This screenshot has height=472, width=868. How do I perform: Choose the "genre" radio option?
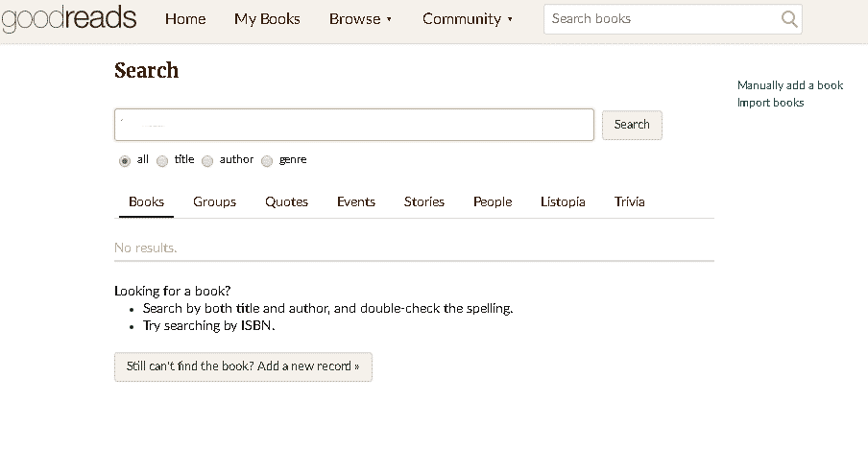click(x=267, y=161)
